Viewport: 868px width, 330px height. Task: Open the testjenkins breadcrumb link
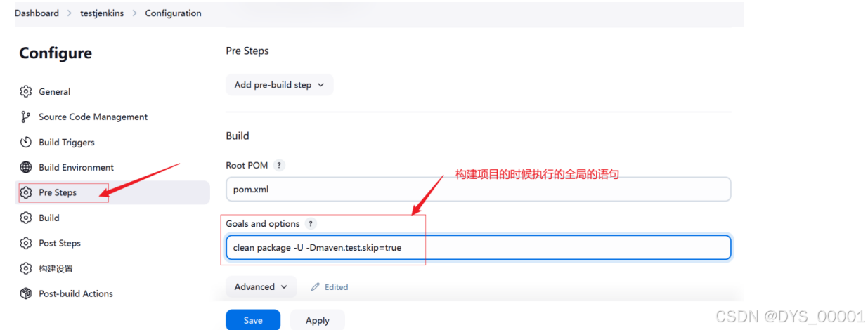click(102, 13)
